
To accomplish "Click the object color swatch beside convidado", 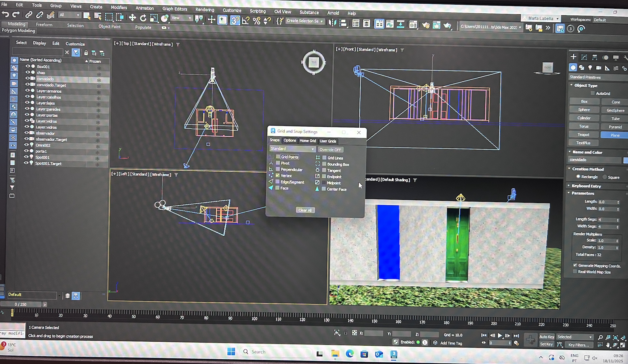I will pos(625,160).
